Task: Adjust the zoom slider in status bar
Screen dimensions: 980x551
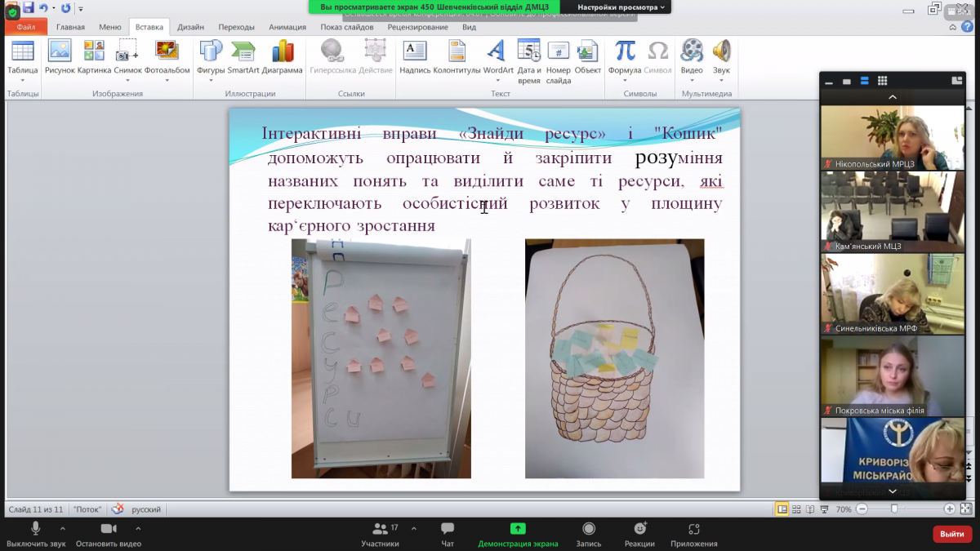Action: coord(894,509)
